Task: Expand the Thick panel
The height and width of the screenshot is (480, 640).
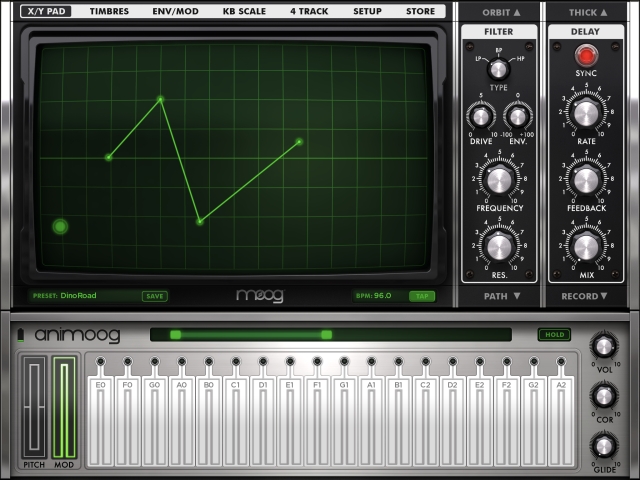Action: point(586,12)
